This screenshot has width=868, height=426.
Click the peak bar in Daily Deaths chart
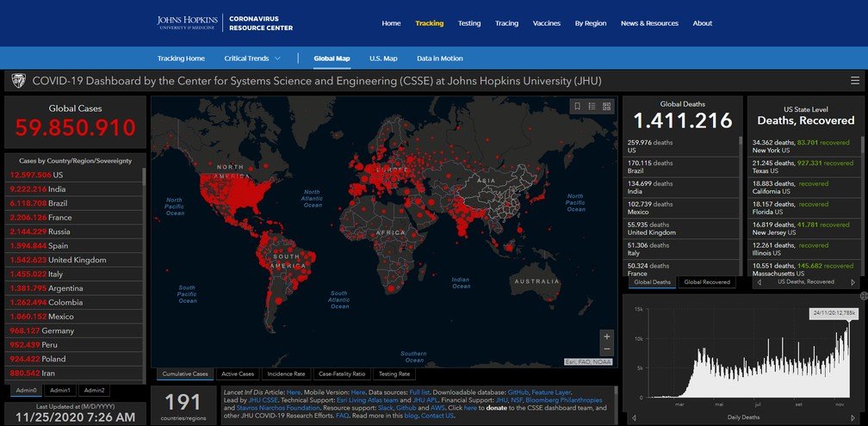click(847, 360)
